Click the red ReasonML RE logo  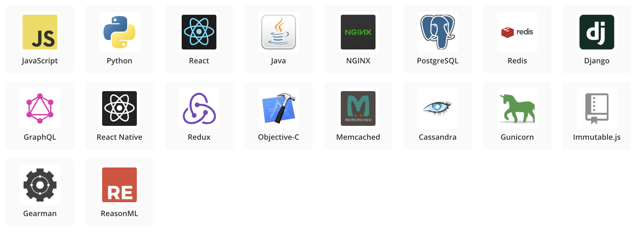click(119, 185)
